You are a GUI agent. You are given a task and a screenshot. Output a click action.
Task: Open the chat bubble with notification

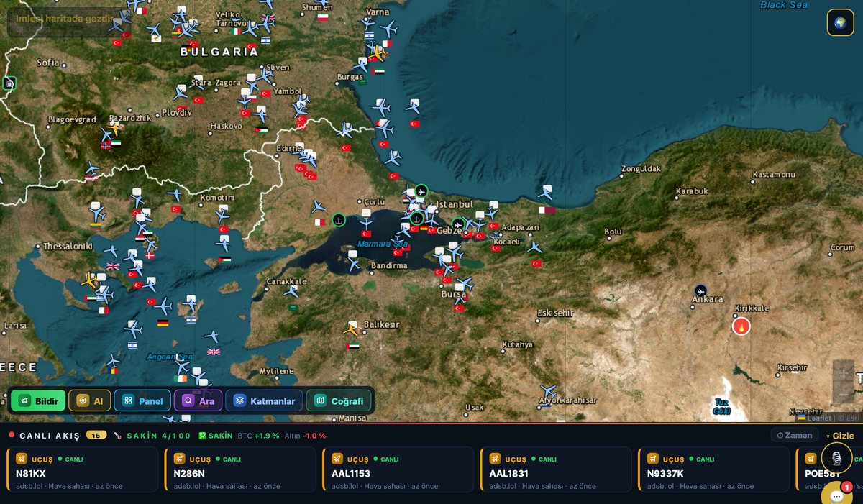(x=836, y=495)
